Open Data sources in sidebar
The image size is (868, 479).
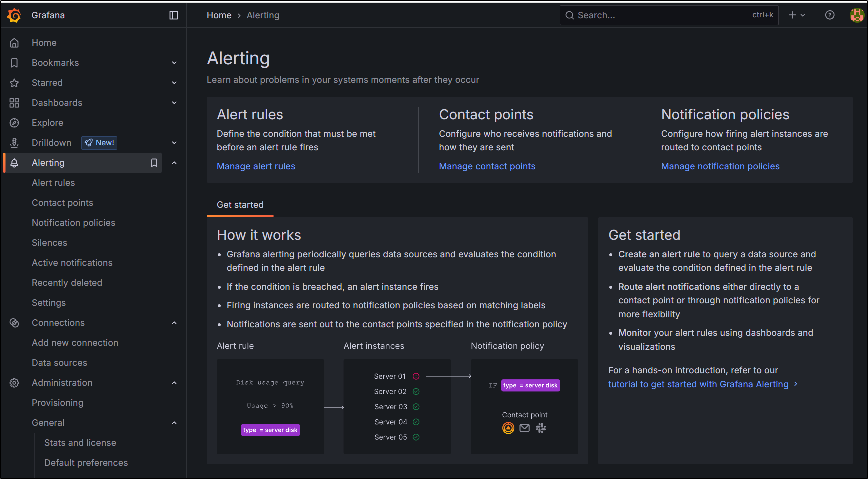coord(59,363)
